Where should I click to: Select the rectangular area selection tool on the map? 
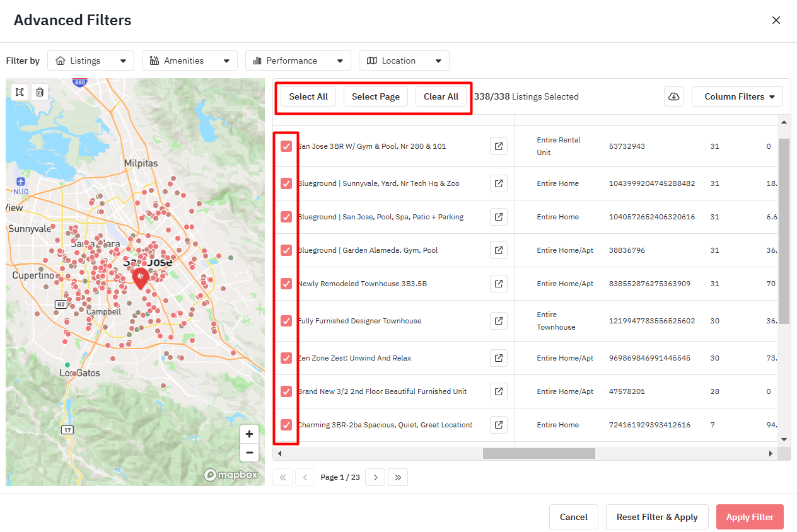point(19,91)
